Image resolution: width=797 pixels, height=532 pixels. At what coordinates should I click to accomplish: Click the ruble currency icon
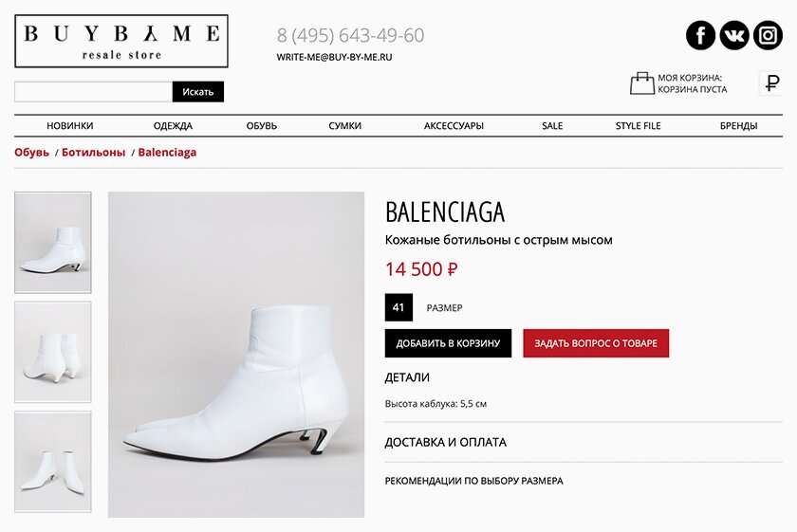click(x=772, y=83)
